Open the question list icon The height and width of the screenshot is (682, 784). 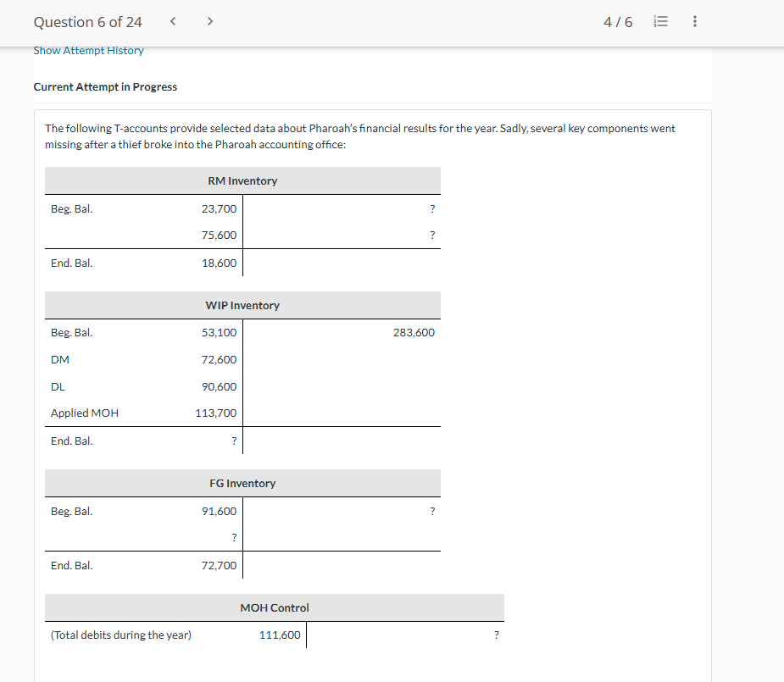[660, 21]
